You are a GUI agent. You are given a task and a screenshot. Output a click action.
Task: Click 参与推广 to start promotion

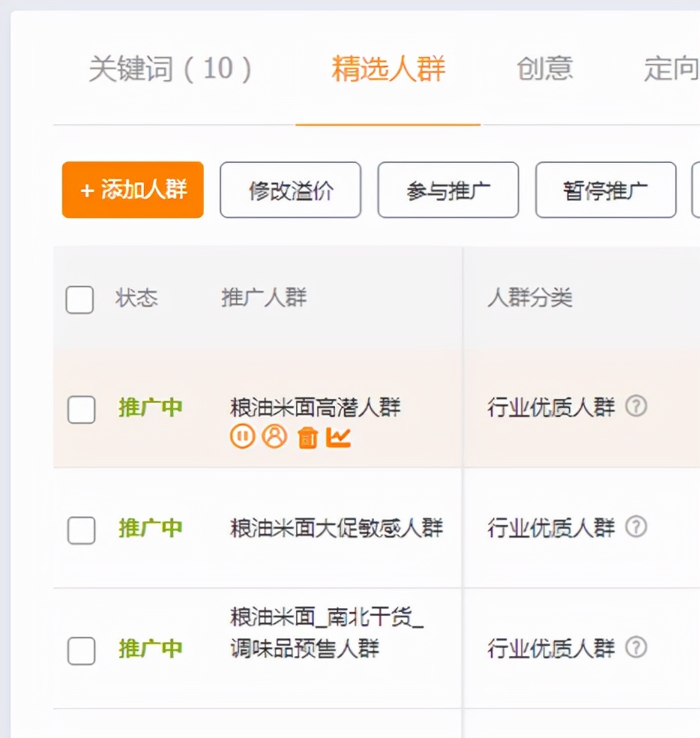[447, 190]
